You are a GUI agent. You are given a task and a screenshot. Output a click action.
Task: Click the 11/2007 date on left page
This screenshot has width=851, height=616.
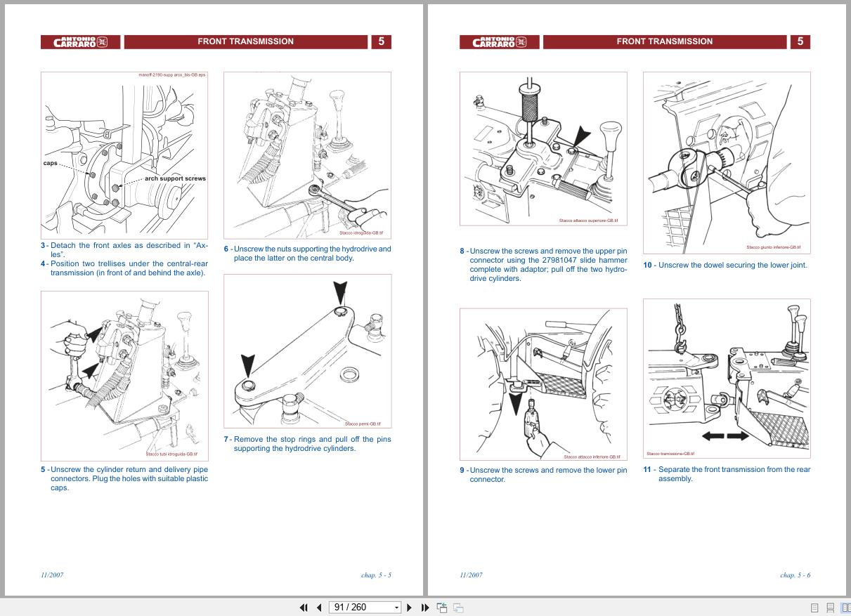52,575
